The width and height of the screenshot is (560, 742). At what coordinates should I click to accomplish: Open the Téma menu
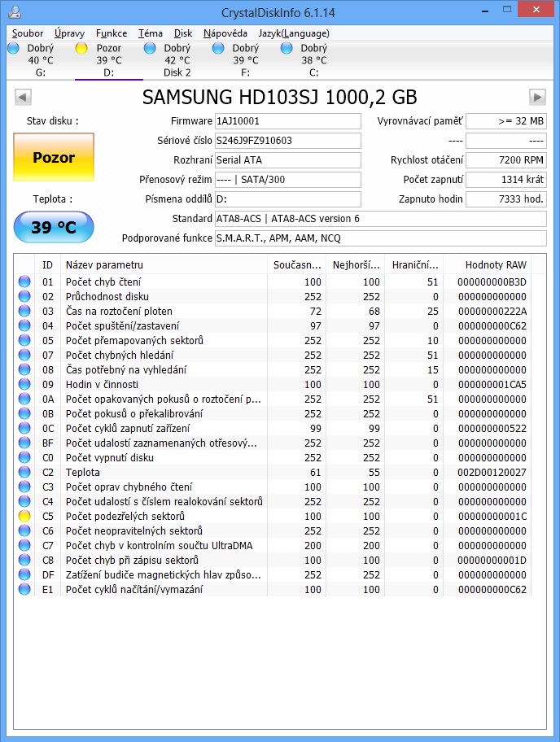point(151,33)
